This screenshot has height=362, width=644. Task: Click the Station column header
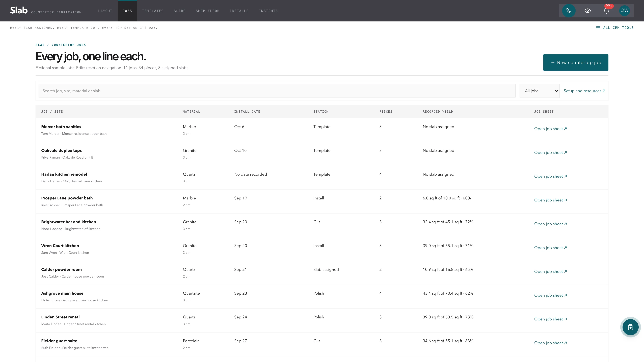(321, 112)
